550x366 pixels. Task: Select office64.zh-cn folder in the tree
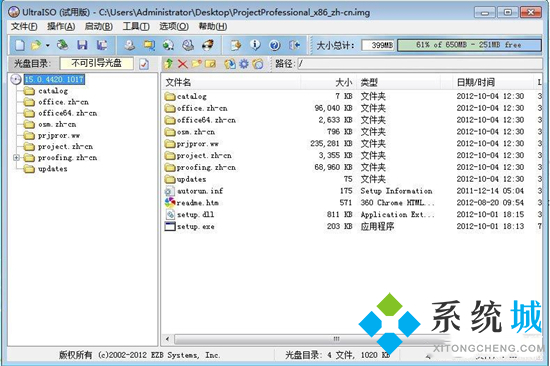[68, 113]
